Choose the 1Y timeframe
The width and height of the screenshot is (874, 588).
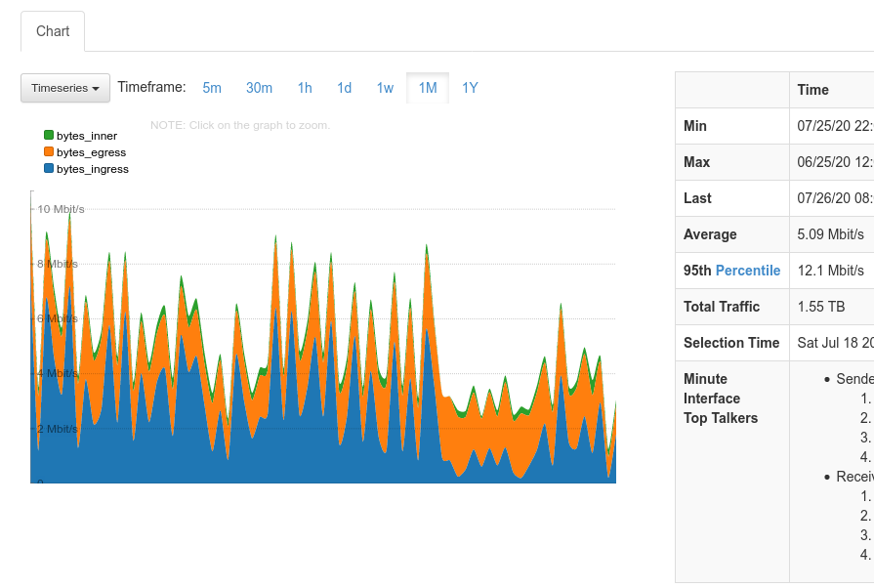[470, 88]
